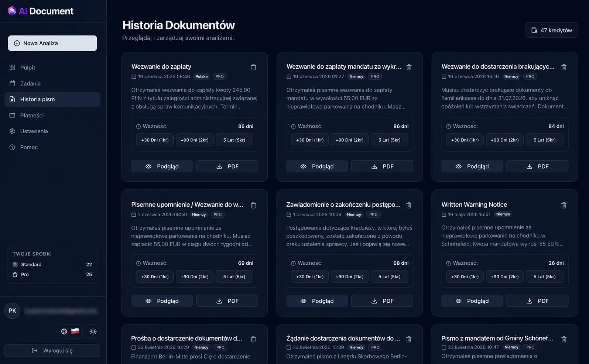Go to Zadania in sidebar

(52, 83)
